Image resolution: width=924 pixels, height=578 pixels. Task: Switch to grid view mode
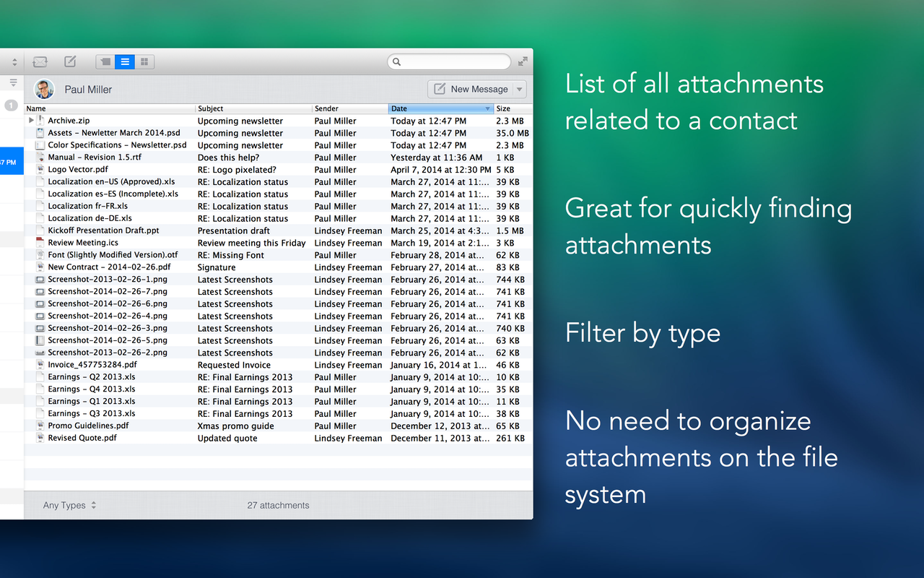pyautogui.click(x=144, y=62)
